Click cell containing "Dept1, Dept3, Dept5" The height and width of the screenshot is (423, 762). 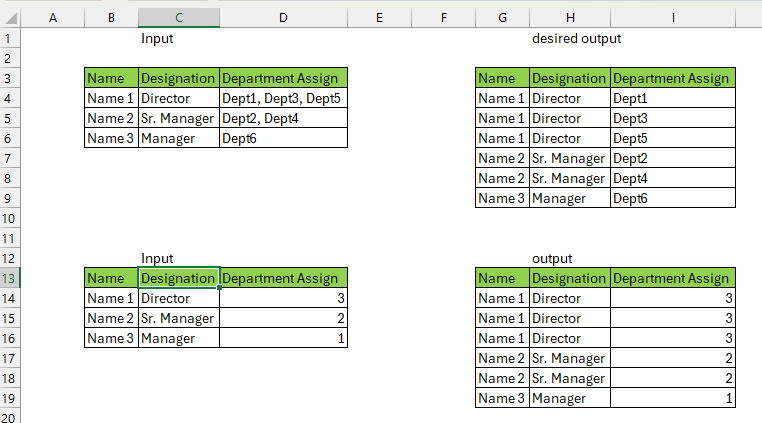point(283,98)
